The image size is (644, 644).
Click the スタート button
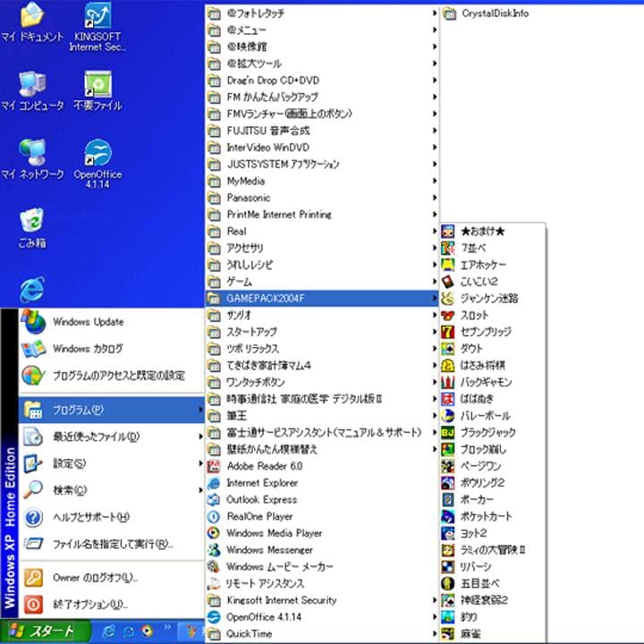[46, 631]
